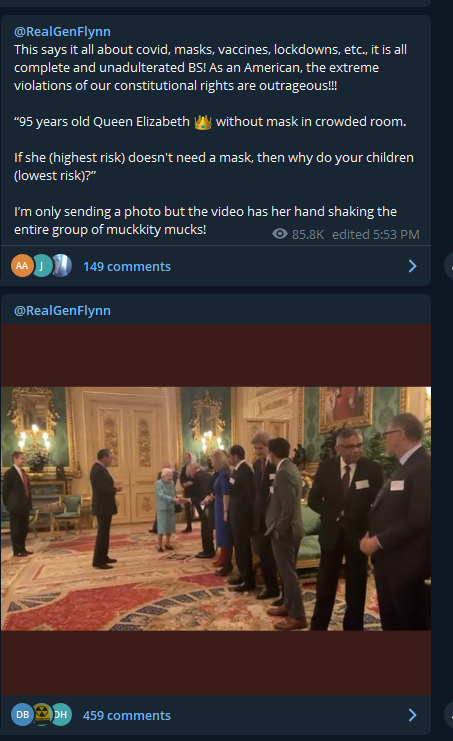The width and height of the screenshot is (453, 741).
Task: Expand the 459 comments thread via chevron
Action: (x=412, y=715)
